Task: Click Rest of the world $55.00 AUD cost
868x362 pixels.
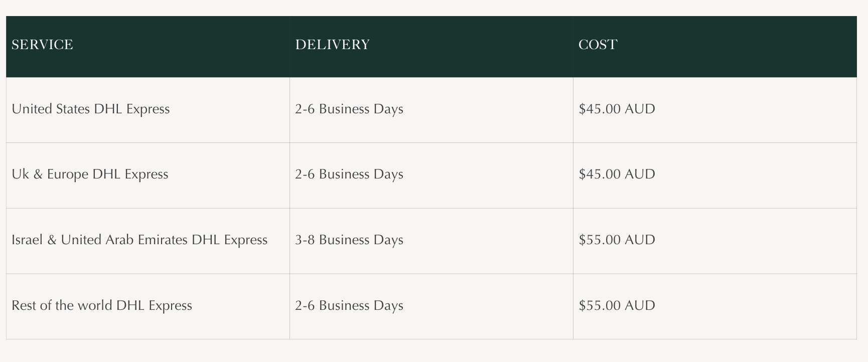Action: [x=617, y=306]
